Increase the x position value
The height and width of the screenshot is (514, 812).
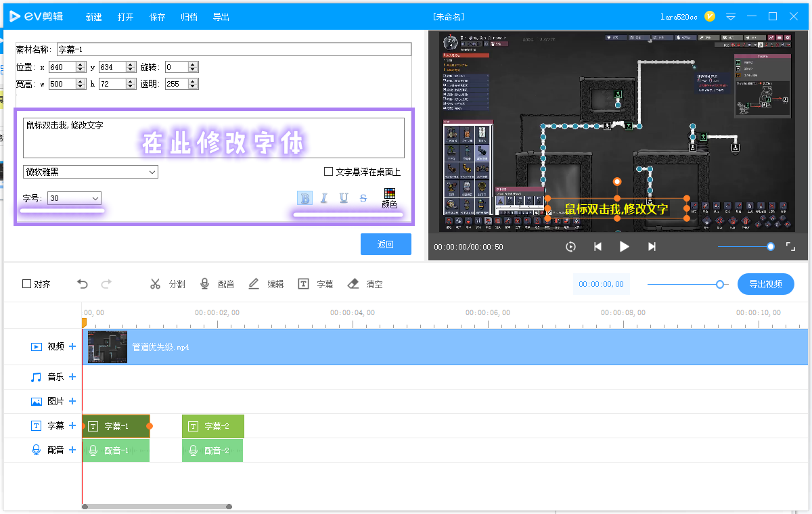point(81,64)
